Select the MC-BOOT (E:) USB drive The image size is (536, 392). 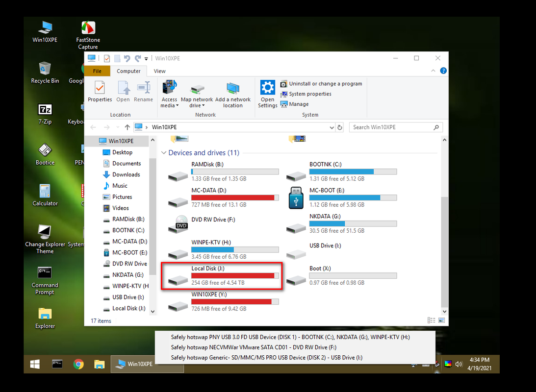click(x=341, y=197)
